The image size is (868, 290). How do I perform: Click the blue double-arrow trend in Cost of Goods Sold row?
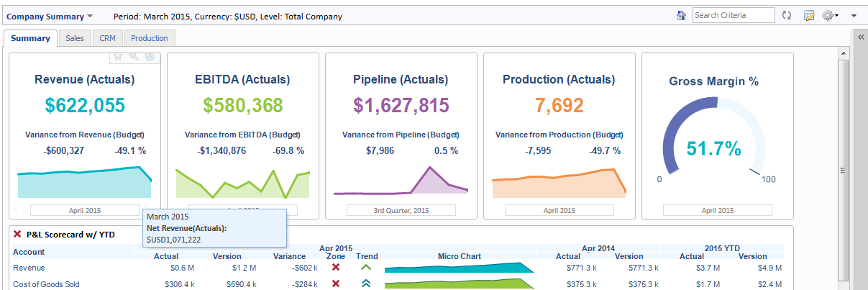366,284
